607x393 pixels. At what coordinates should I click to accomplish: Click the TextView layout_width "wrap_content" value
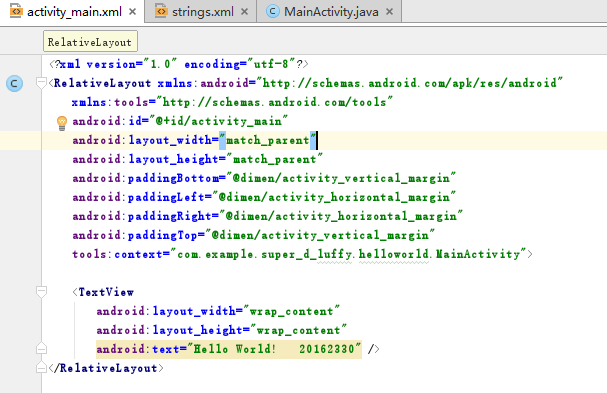pyautogui.click(x=291, y=311)
